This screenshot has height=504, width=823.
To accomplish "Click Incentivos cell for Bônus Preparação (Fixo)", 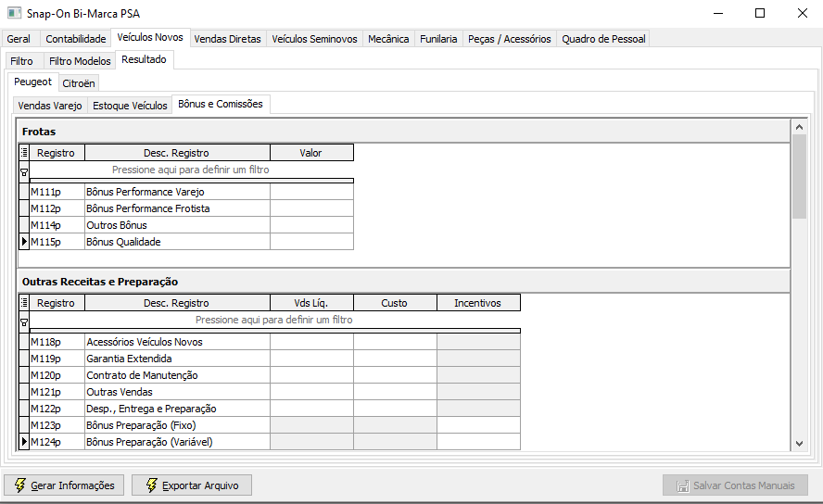I will point(478,425).
